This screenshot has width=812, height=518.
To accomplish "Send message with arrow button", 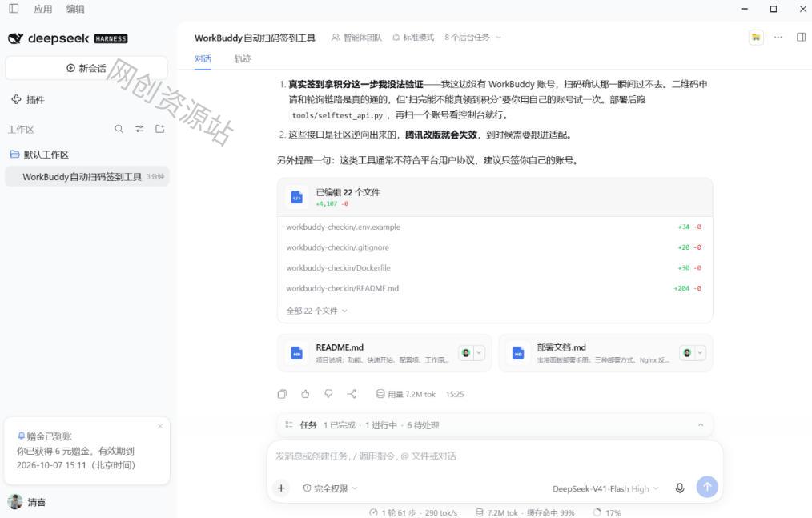I will [x=707, y=487].
